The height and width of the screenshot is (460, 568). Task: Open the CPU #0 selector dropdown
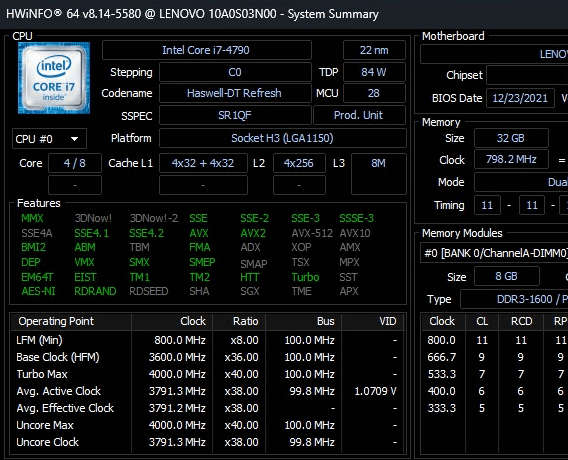pyautogui.click(x=49, y=139)
